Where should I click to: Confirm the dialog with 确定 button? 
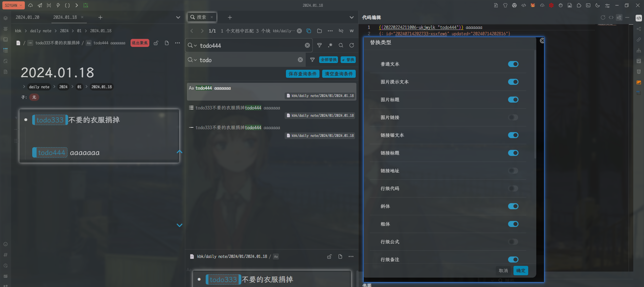[x=521, y=271]
